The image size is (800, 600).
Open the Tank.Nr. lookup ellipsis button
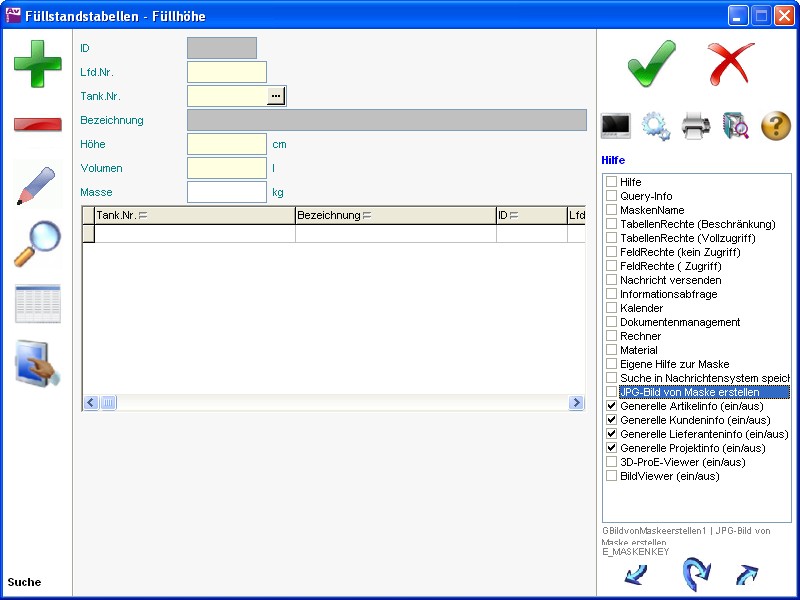coord(276,96)
